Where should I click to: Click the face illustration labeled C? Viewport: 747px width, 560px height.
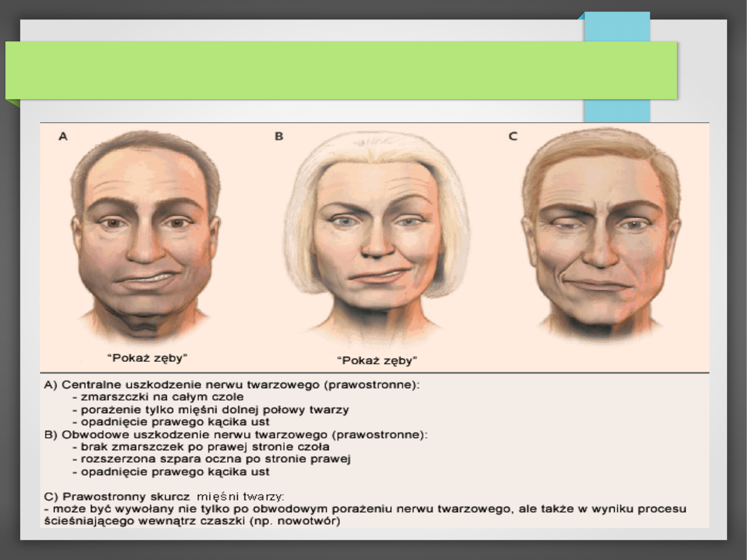click(x=601, y=235)
